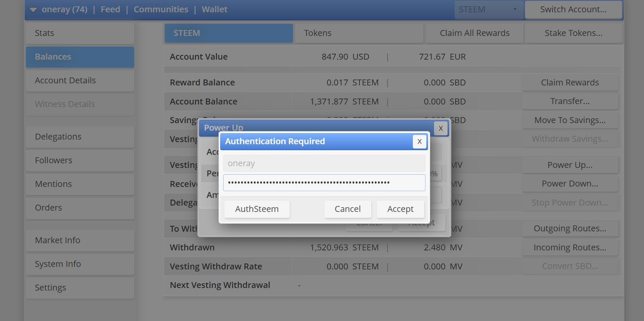This screenshot has height=321, width=644.
Task: Click the Claim Rewards button
Action: click(570, 82)
